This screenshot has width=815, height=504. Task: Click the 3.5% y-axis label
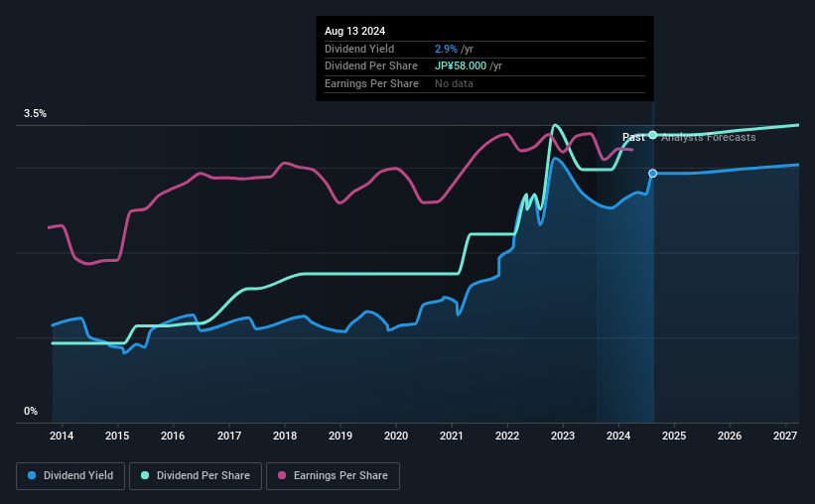click(x=35, y=114)
